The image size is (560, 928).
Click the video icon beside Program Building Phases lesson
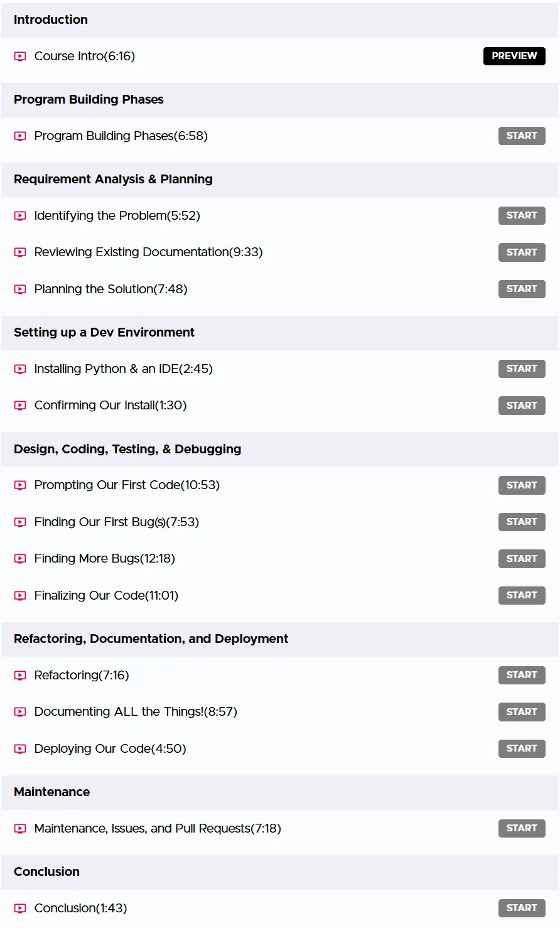click(20, 136)
